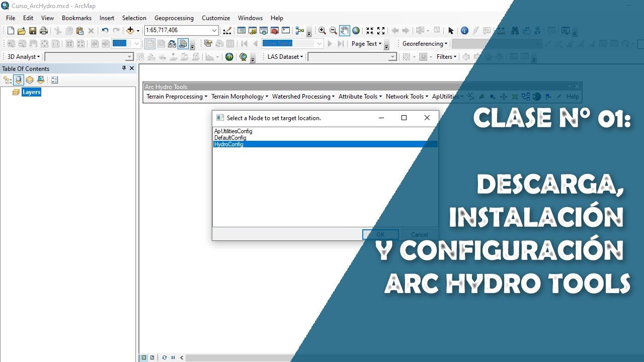
Task: Select the Zoom Out tool
Action: (x=333, y=31)
